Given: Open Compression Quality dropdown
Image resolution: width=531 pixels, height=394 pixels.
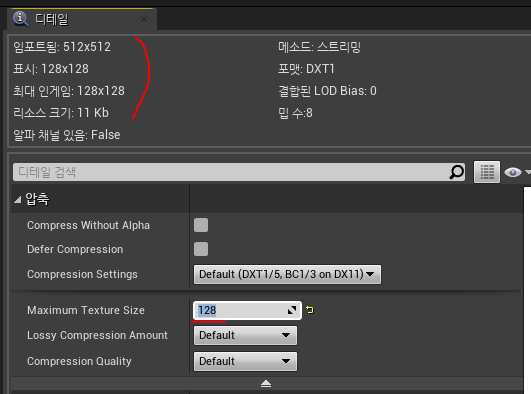Looking at the screenshot, I should pos(245,361).
